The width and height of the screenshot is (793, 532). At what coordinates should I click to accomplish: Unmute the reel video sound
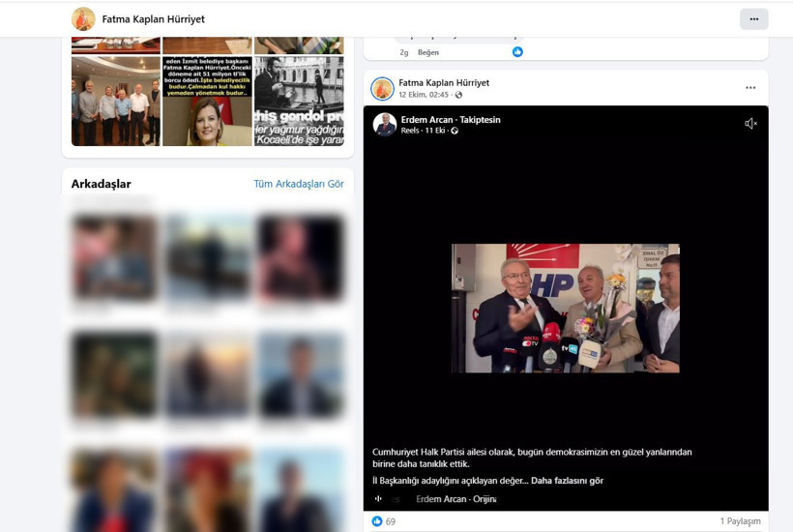pyautogui.click(x=750, y=124)
